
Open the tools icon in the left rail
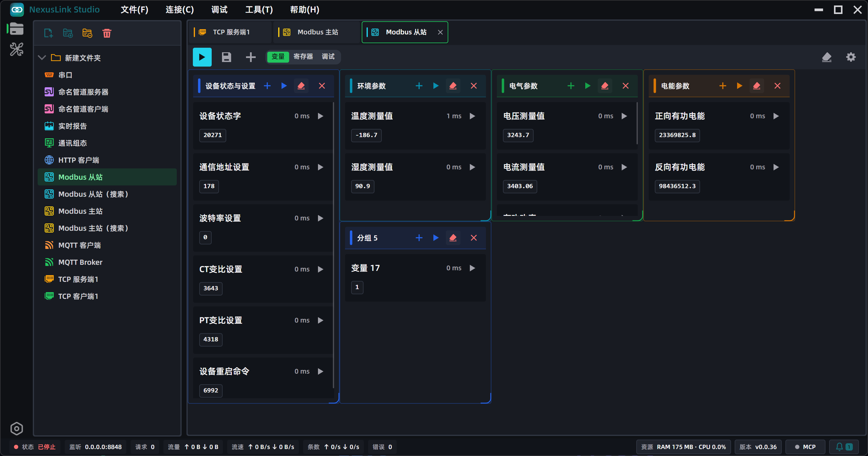16,49
